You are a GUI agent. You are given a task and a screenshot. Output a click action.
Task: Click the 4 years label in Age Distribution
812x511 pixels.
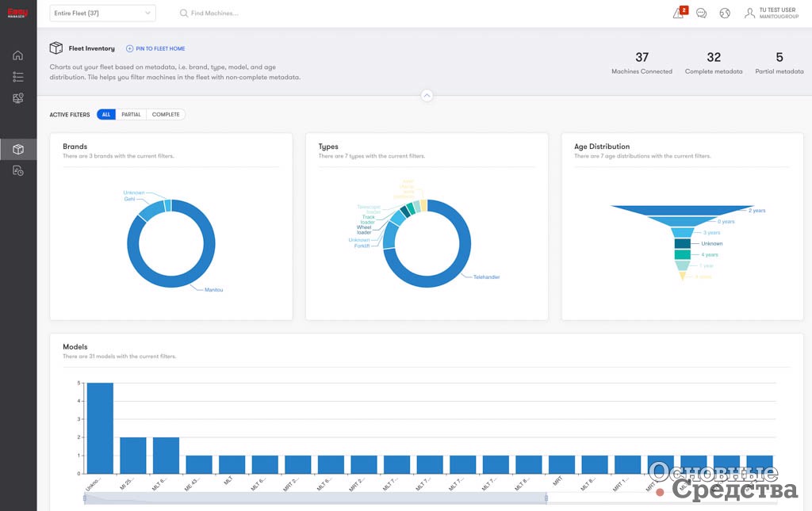pyautogui.click(x=710, y=255)
